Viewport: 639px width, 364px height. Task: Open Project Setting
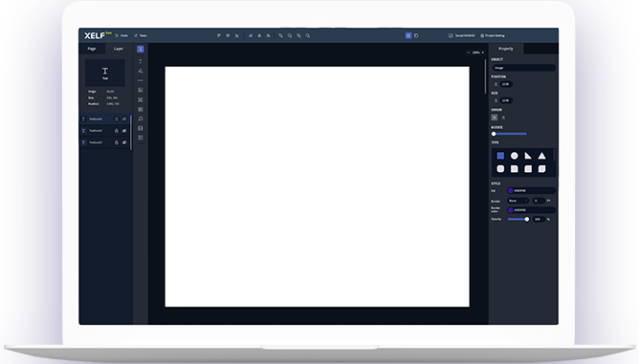(x=493, y=36)
